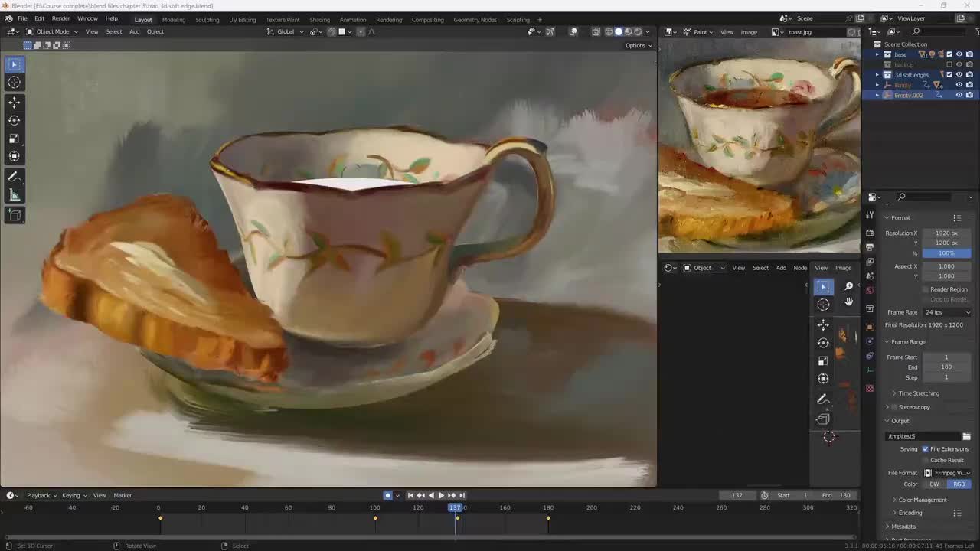Open the Render menu
This screenshot has height=551, width=980.
coord(61,18)
